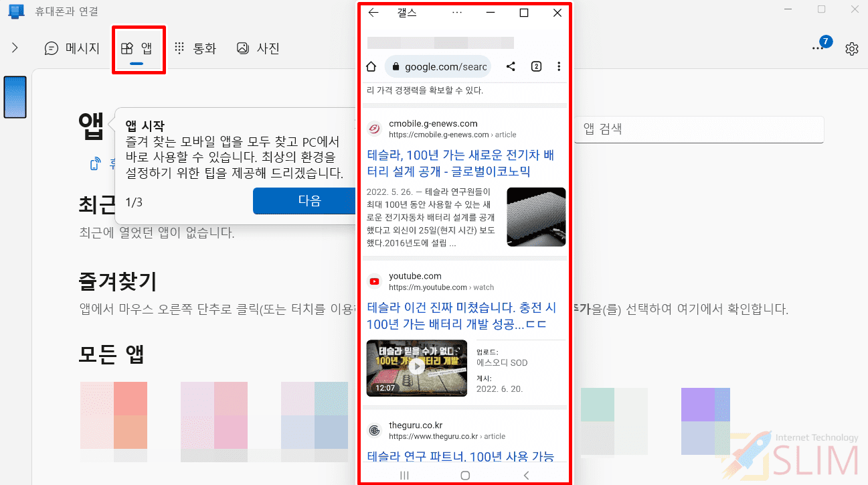Play the 12:07 YouTube video thumbnail
The image size is (868, 485).
416,368
